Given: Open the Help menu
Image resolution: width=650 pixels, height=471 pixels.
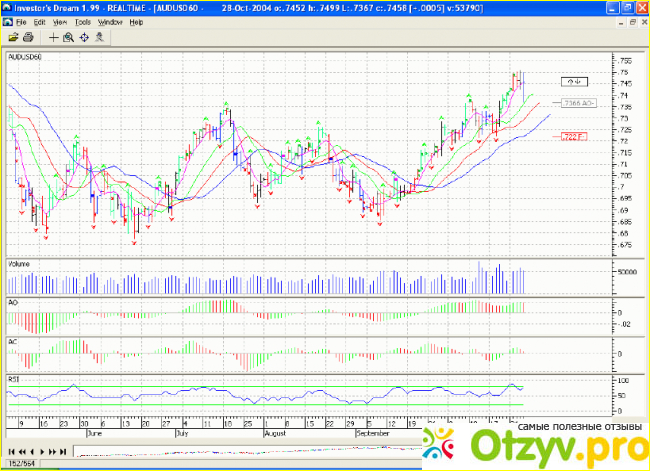Looking at the screenshot, I should pos(136,21).
